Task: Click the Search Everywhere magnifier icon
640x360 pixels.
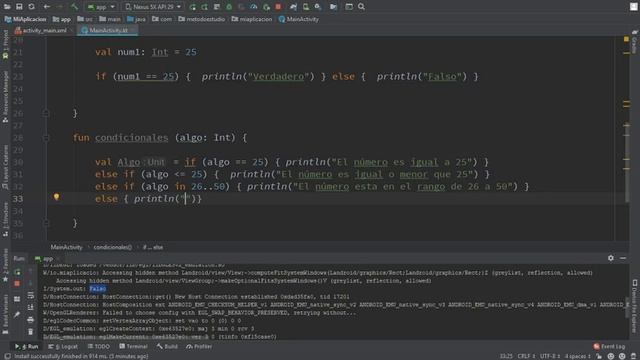Action: tap(362, 7)
